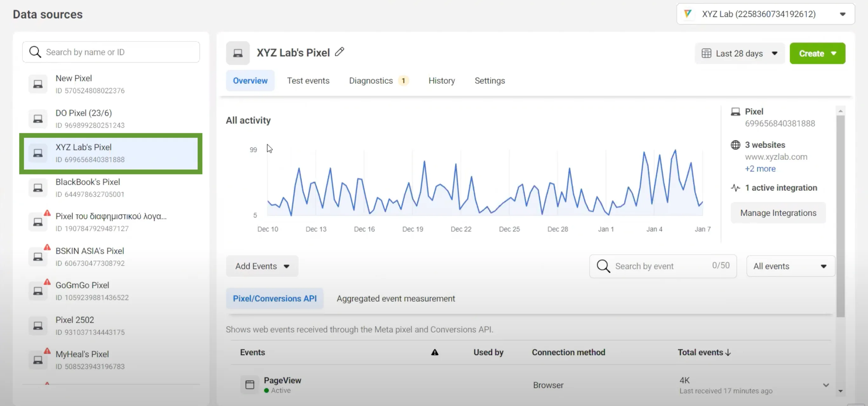The image size is (868, 406).
Task: Click the magnifier icon in Search by event
Action: point(603,266)
